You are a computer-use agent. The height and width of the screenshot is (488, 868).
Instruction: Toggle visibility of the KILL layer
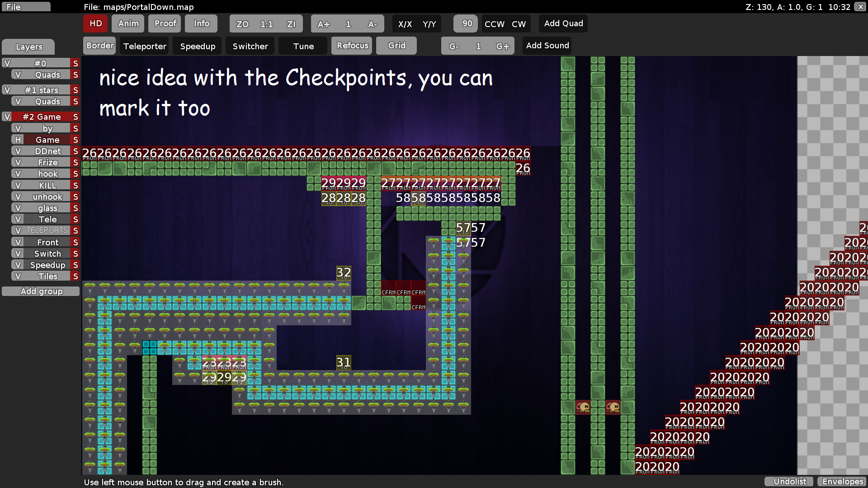pyautogui.click(x=18, y=185)
